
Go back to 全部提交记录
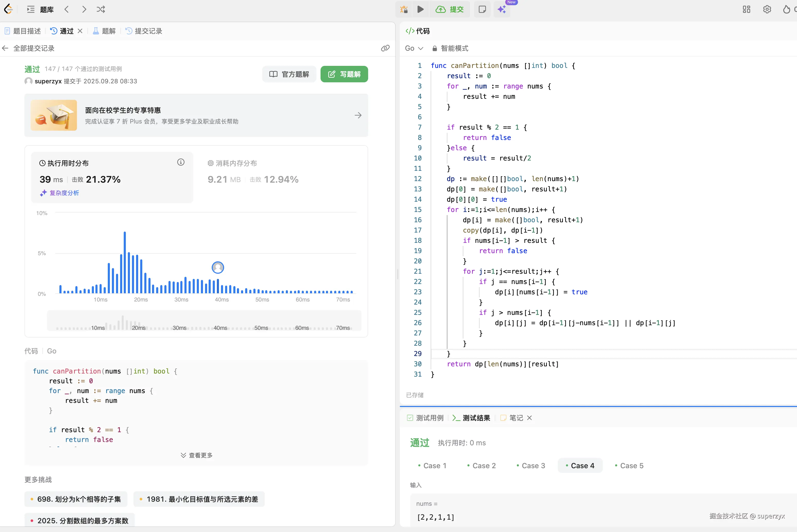(28, 48)
